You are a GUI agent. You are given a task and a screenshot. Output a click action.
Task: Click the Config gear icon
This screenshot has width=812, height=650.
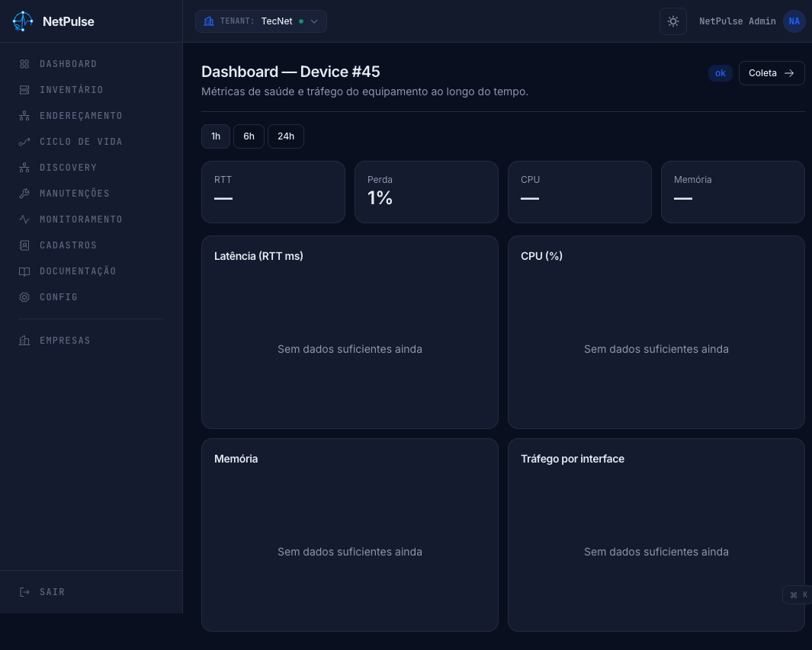point(24,297)
